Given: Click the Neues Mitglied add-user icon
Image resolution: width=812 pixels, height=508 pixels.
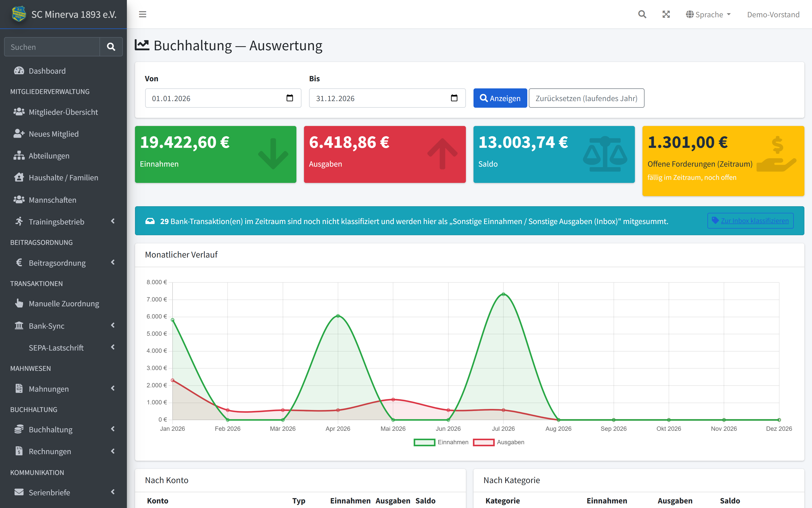Looking at the screenshot, I should pos(19,134).
